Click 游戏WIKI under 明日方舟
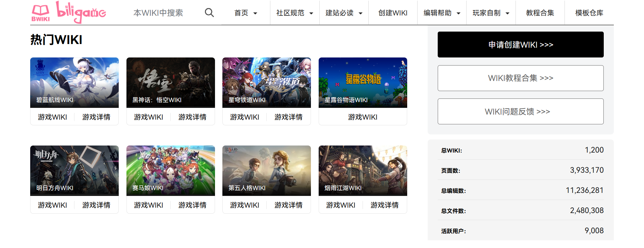The height and width of the screenshot is (248, 644). pyautogui.click(x=52, y=205)
